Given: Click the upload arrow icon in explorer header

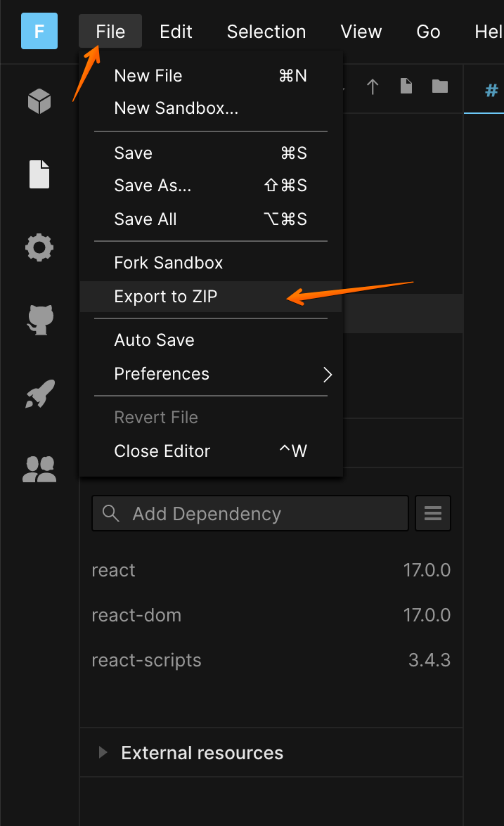Looking at the screenshot, I should click(373, 86).
